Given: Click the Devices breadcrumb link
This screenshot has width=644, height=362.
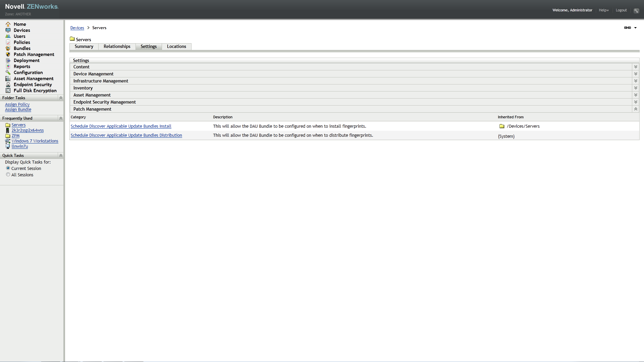Looking at the screenshot, I should click(x=77, y=28).
